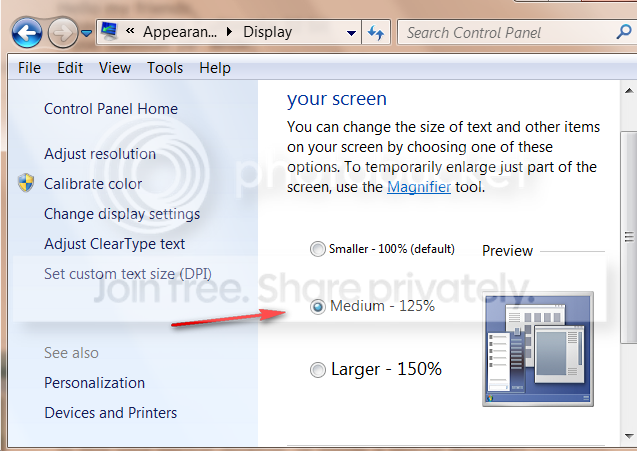
Task: Select Smaller - 100% (default) radio button
Action: [318, 249]
